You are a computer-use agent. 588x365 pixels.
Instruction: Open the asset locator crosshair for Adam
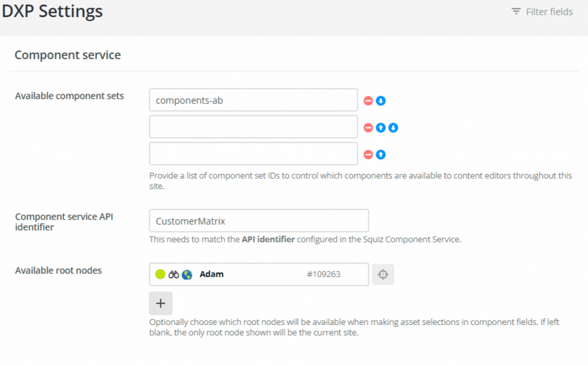click(x=383, y=274)
